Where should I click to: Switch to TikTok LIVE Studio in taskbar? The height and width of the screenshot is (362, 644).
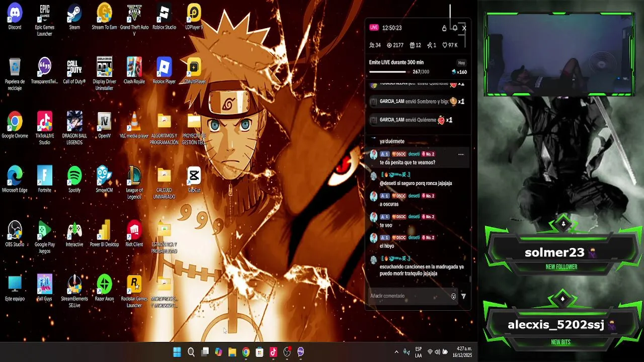point(273,352)
